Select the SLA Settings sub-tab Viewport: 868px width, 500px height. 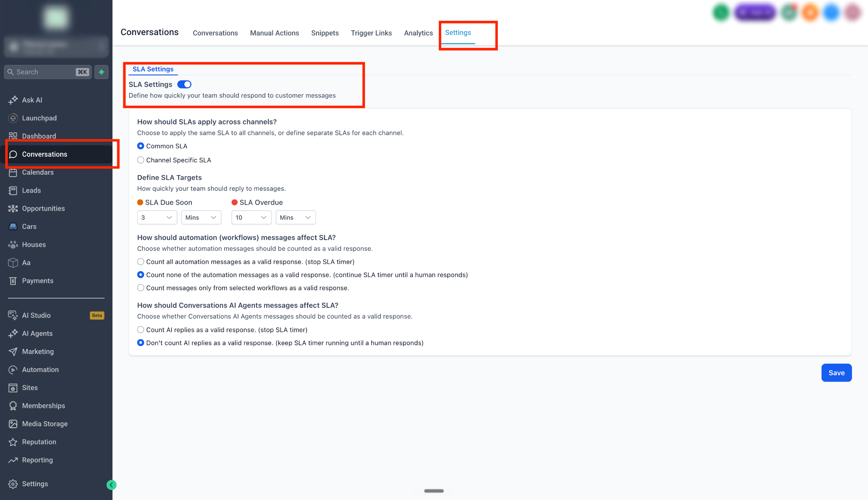[x=153, y=69]
